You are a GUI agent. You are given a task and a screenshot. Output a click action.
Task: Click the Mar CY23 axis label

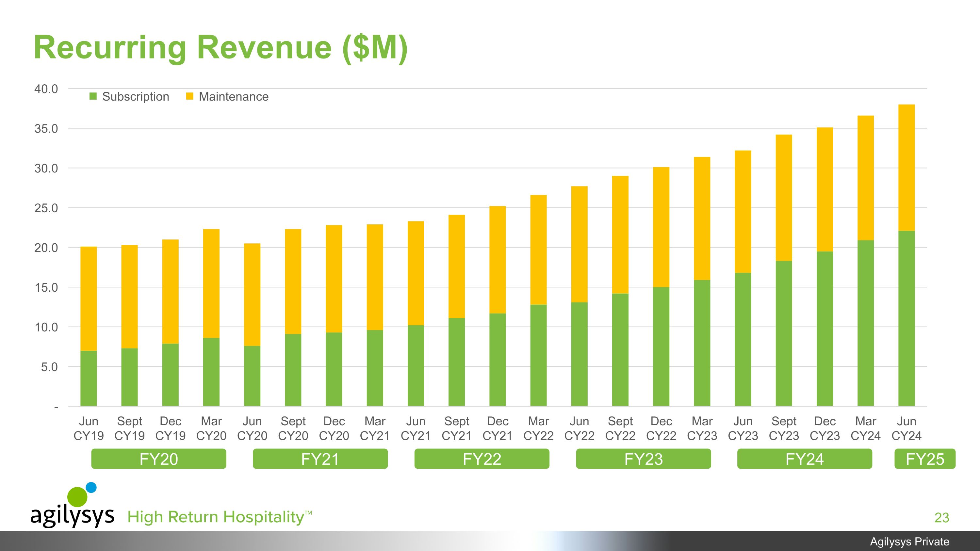(x=702, y=429)
